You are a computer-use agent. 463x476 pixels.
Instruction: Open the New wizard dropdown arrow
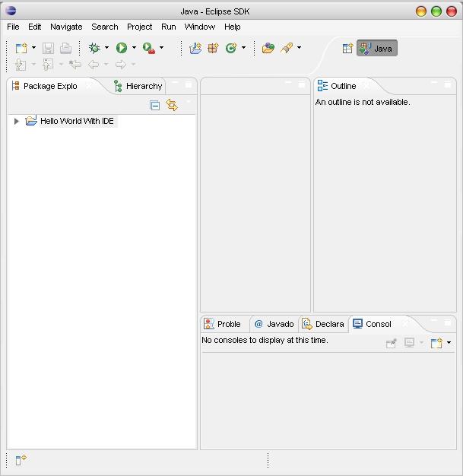tap(33, 47)
